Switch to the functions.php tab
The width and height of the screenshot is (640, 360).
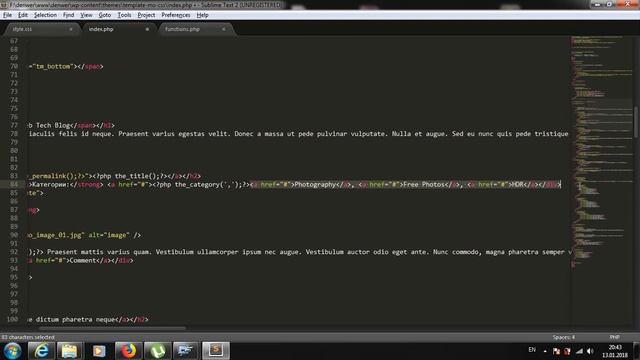[195, 29]
